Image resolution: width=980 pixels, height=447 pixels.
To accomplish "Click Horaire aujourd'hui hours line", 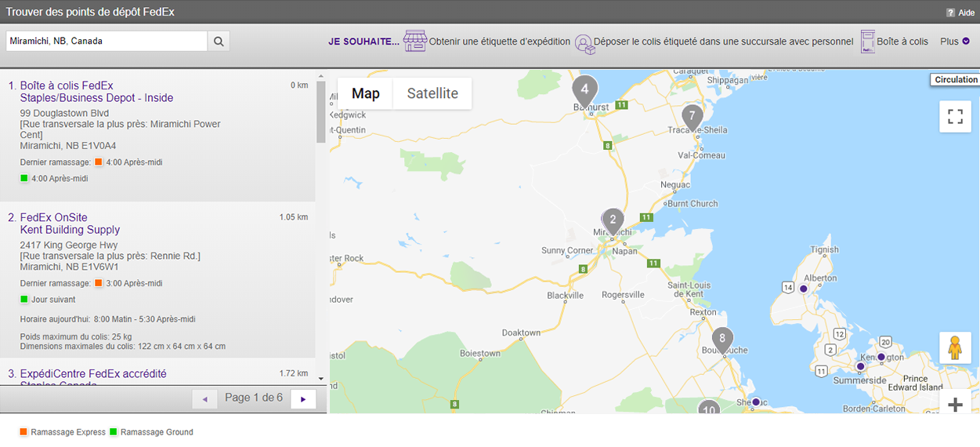I will pyautogui.click(x=108, y=319).
